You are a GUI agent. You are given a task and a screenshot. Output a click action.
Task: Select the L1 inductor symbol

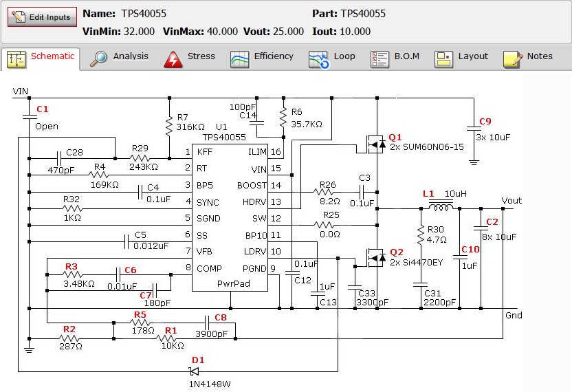pyautogui.click(x=441, y=206)
